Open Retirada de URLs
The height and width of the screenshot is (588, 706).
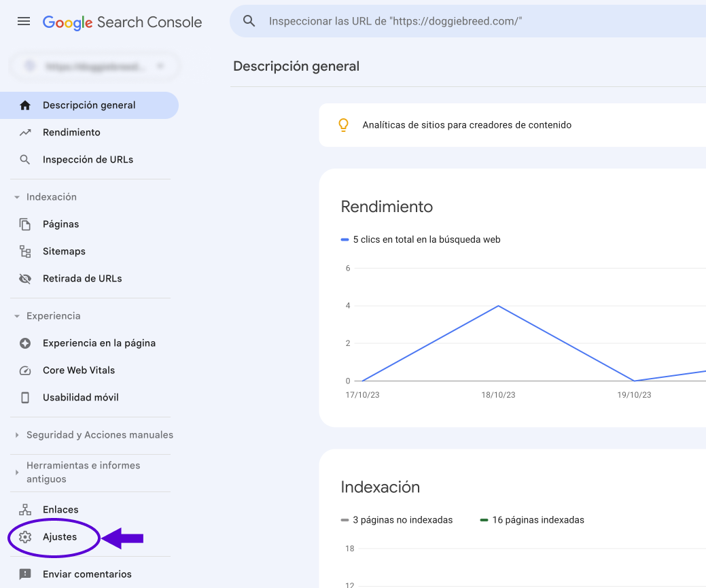(x=82, y=279)
